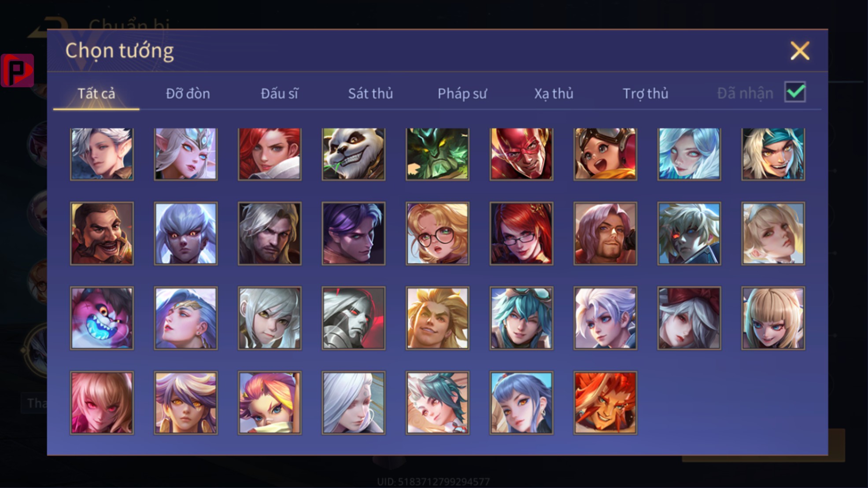Click the red P recorder icon

coord(17,70)
